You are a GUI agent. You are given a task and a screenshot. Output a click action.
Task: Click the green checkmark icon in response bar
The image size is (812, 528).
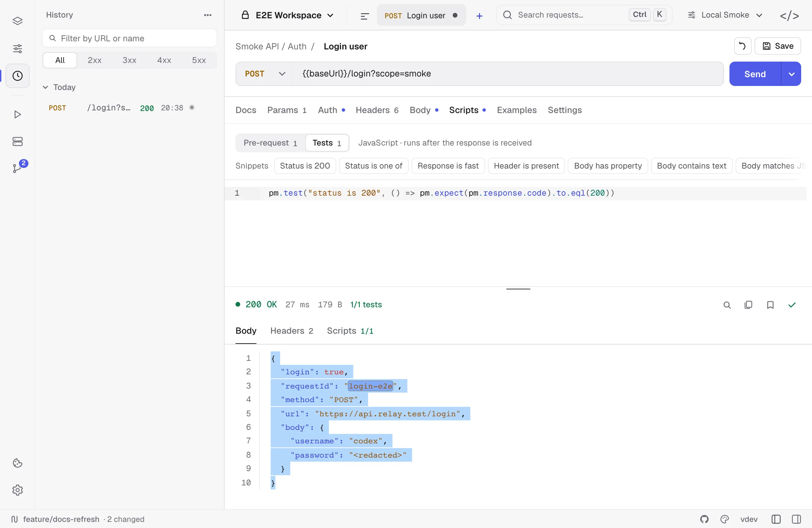[x=792, y=305]
